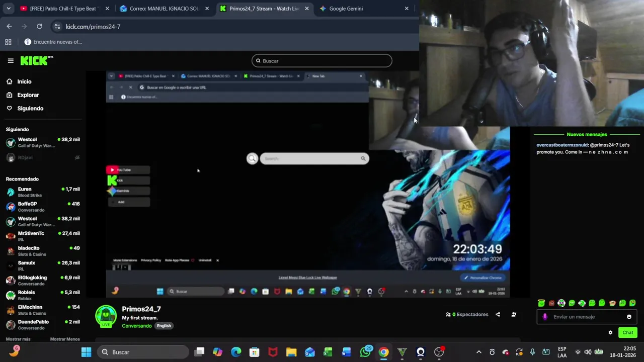Open the RDjavi offline channel
The image size is (644, 362).
(43, 157)
